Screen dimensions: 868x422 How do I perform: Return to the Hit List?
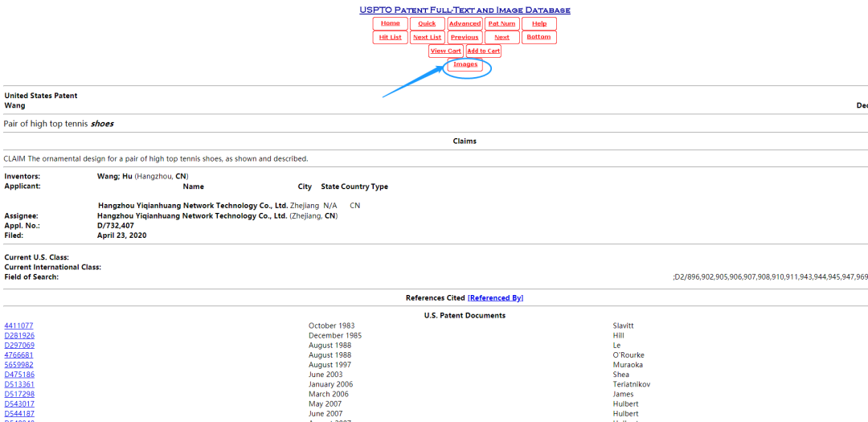point(391,37)
